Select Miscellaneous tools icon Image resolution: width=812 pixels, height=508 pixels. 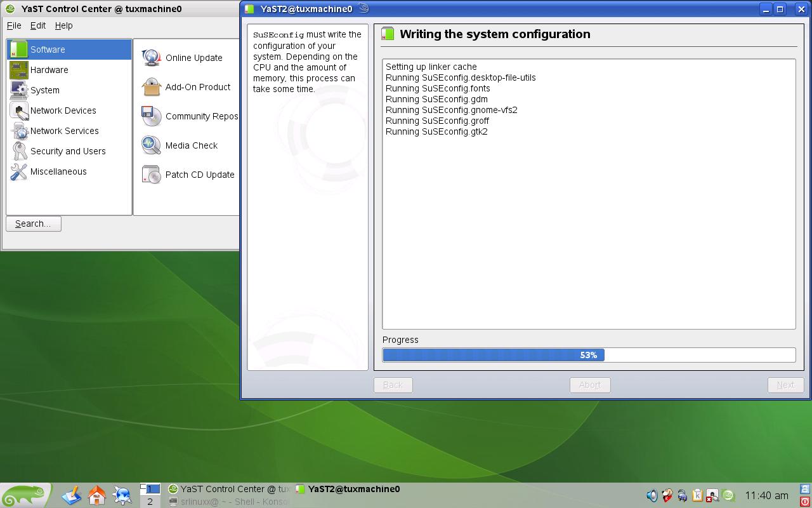coord(19,171)
